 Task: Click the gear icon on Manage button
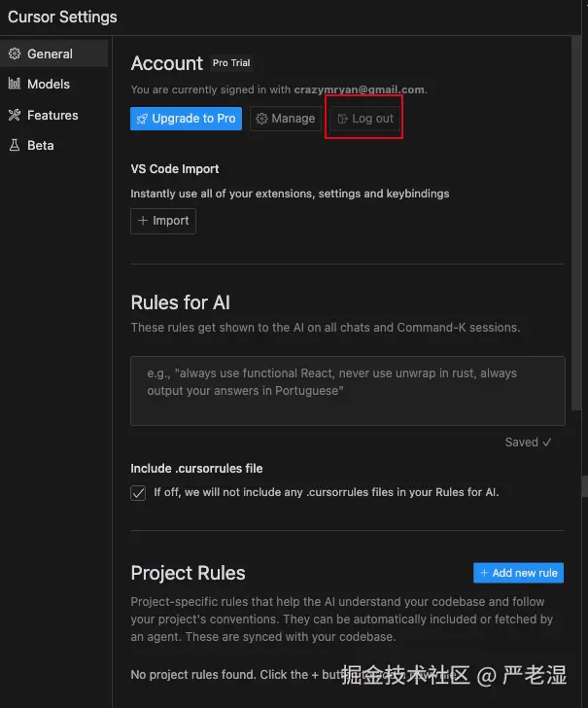260,119
